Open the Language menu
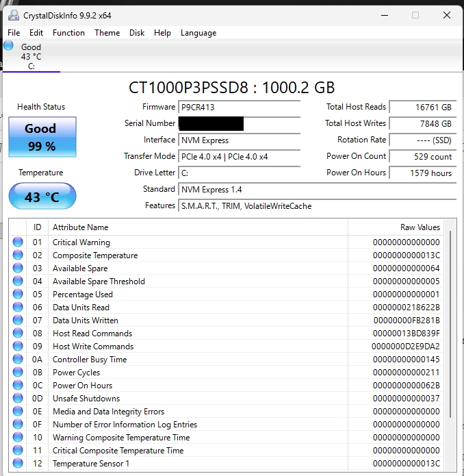464x476 pixels. pyautogui.click(x=198, y=33)
